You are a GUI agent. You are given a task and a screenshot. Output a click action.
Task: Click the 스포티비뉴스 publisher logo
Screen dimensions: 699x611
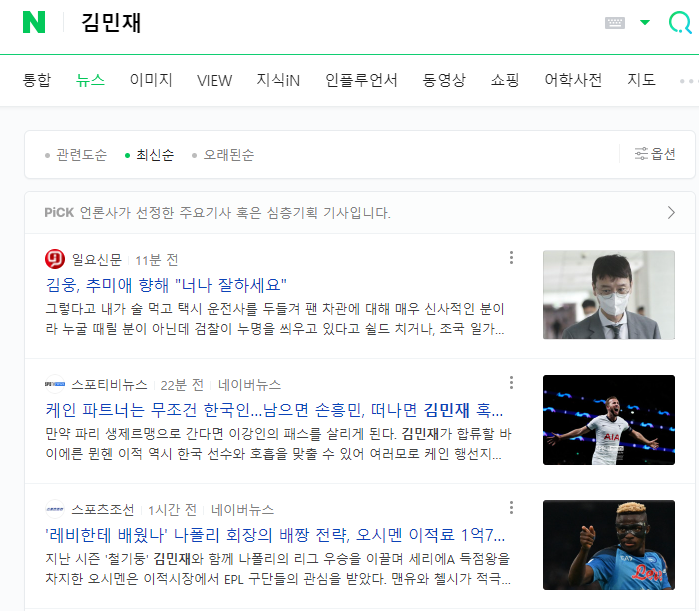point(55,384)
